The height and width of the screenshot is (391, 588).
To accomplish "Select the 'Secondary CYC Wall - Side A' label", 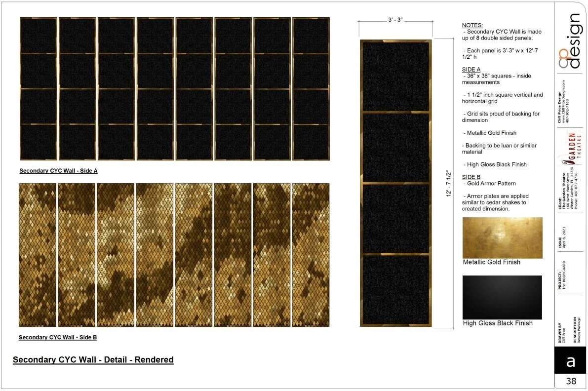I will click(x=58, y=170).
